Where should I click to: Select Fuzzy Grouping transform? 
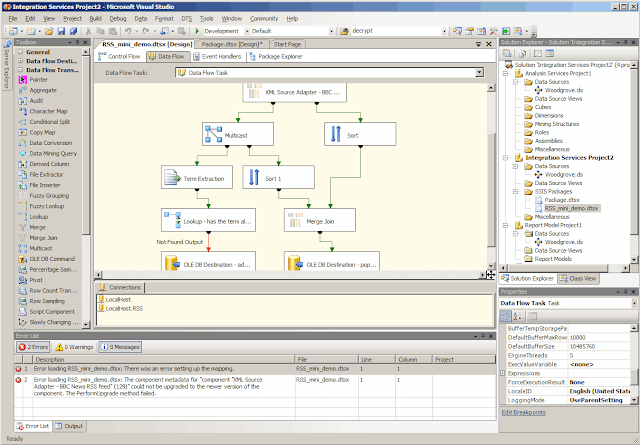pos(49,196)
